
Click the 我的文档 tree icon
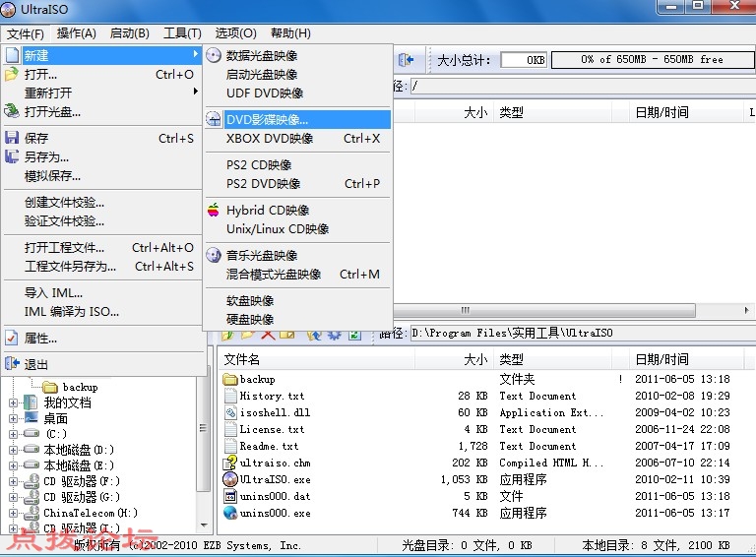pyautogui.click(x=31, y=402)
